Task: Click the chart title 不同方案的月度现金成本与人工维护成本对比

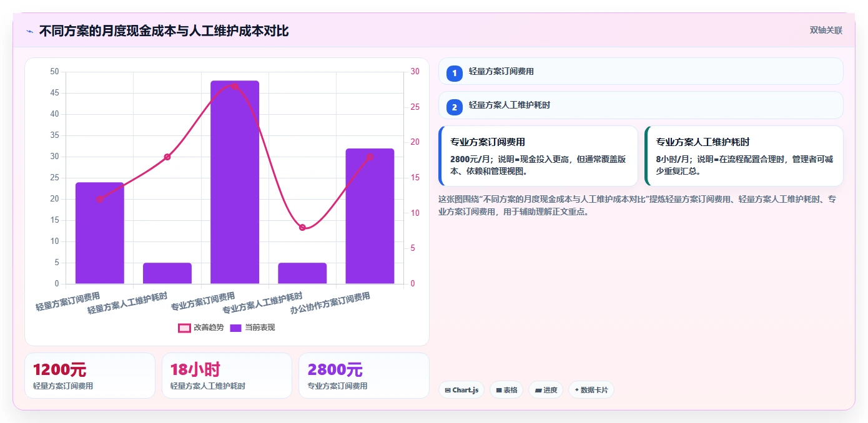Action: point(164,31)
